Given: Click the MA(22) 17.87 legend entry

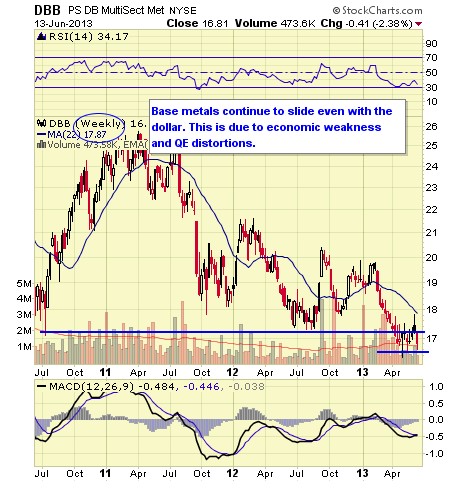Looking at the screenshot, I should (x=77, y=134).
